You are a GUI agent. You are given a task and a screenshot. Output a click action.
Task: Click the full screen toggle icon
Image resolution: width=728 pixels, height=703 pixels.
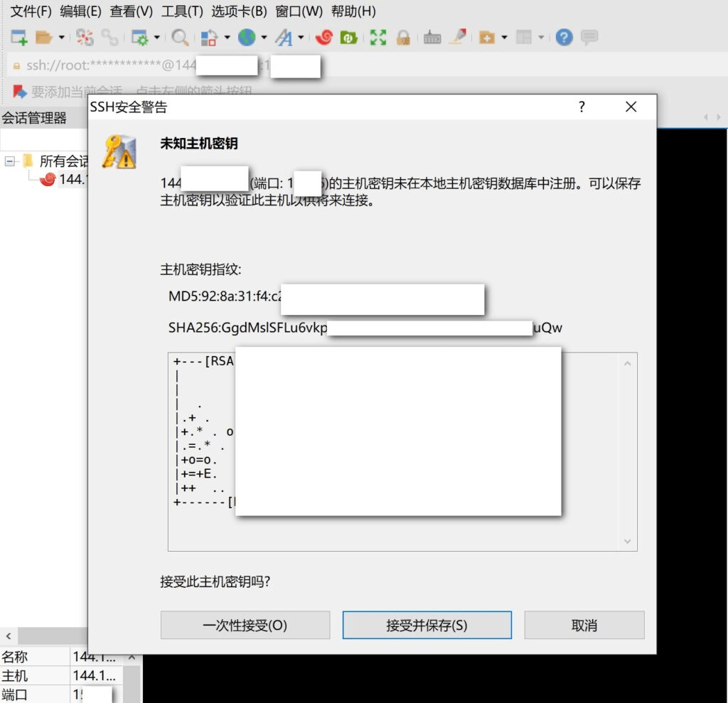tap(378, 38)
